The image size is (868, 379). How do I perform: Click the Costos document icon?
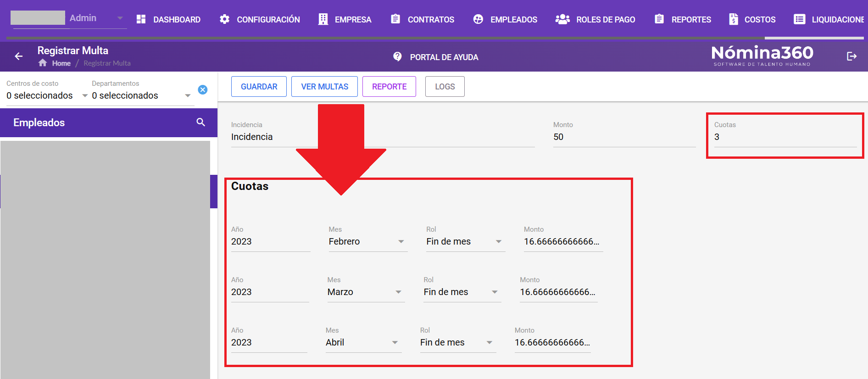point(734,19)
